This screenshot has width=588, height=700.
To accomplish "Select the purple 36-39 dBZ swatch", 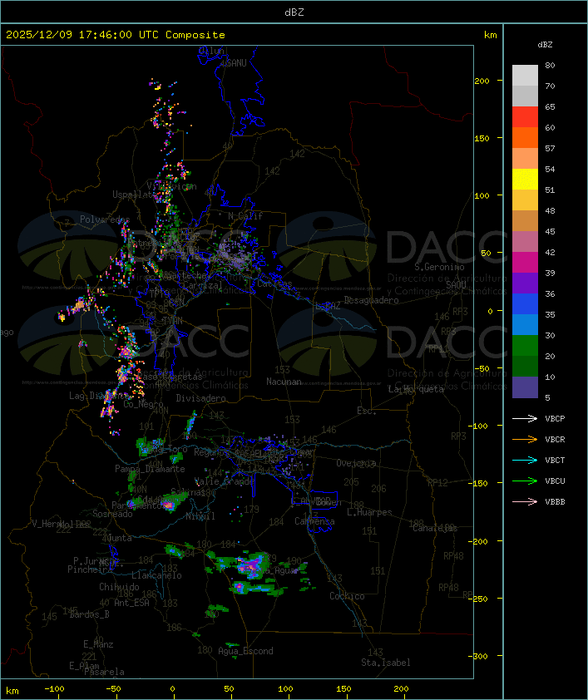I will (525, 283).
